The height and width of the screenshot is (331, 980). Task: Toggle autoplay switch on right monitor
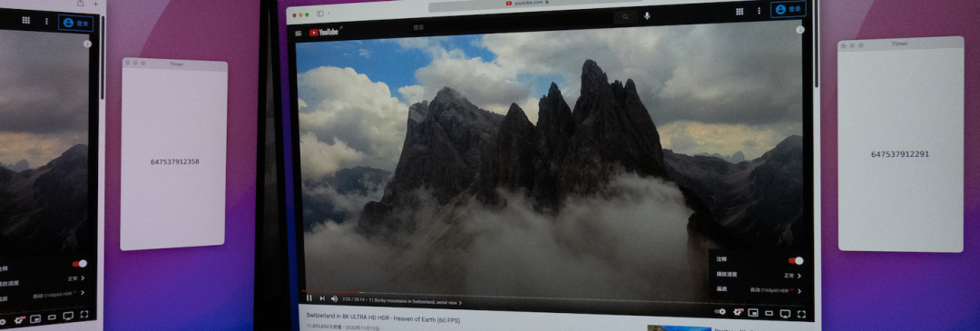[x=720, y=311]
